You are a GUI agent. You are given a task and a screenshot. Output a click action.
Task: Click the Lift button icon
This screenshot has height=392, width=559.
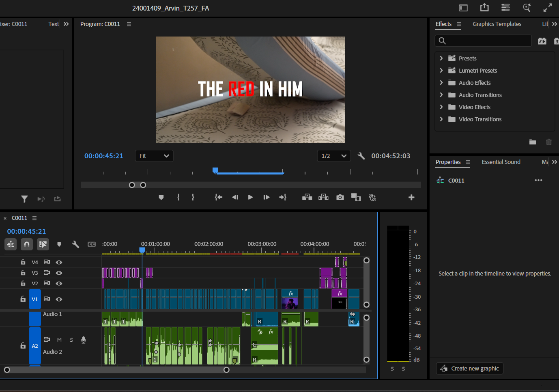(x=307, y=197)
